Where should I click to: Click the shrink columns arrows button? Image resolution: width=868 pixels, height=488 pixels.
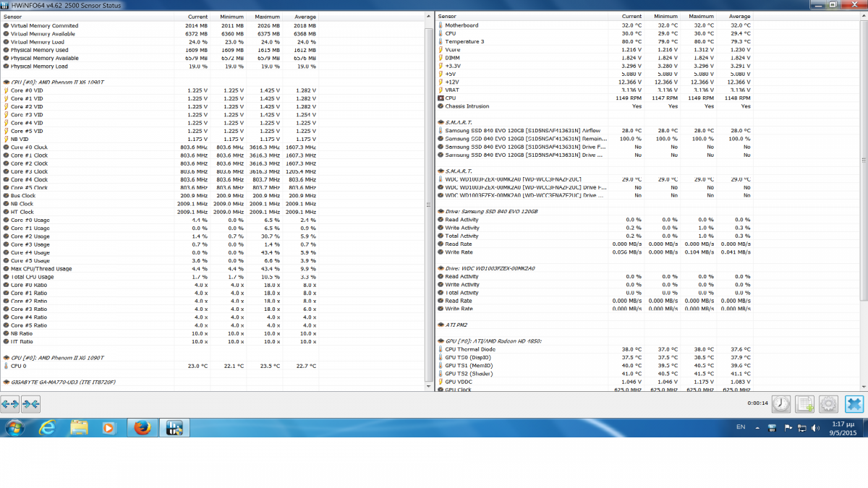31,404
